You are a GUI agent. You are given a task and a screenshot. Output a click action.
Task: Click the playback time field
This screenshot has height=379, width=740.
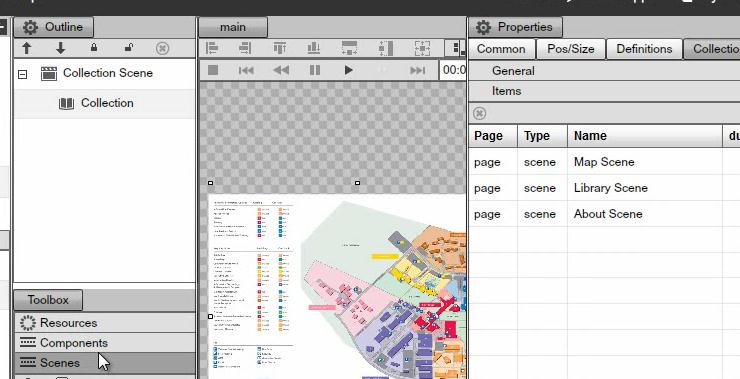coord(453,70)
